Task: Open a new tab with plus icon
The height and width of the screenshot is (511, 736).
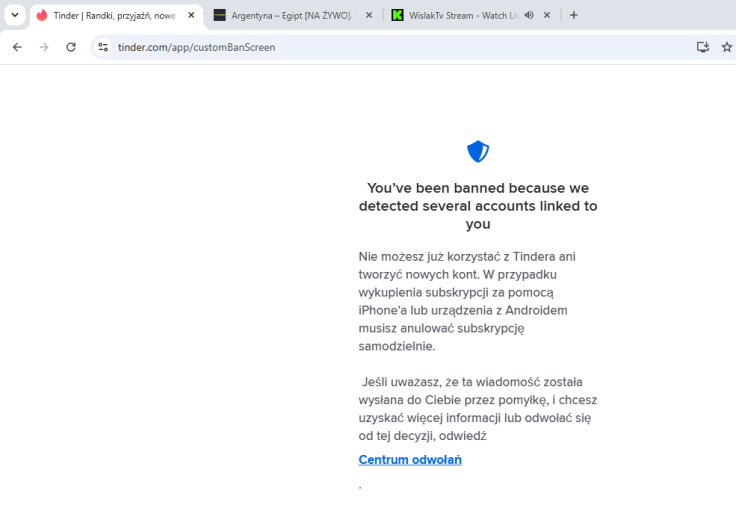Action: (x=574, y=15)
